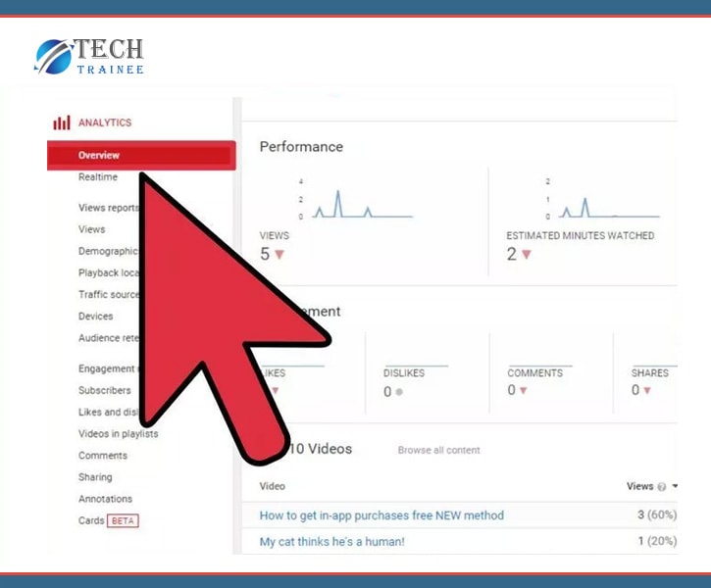The width and height of the screenshot is (711, 588).
Task: Open the Engagement reports section
Action: pyautogui.click(x=108, y=368)
